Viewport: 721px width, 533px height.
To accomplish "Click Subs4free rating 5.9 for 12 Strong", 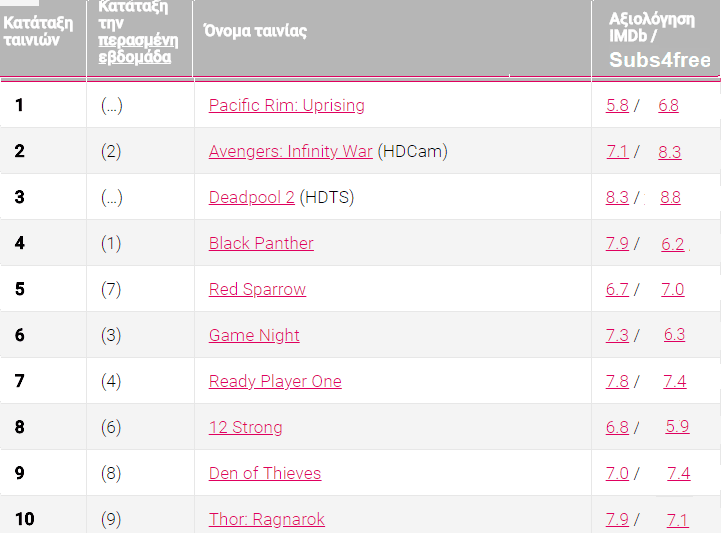I will click(x=677, y=426).
